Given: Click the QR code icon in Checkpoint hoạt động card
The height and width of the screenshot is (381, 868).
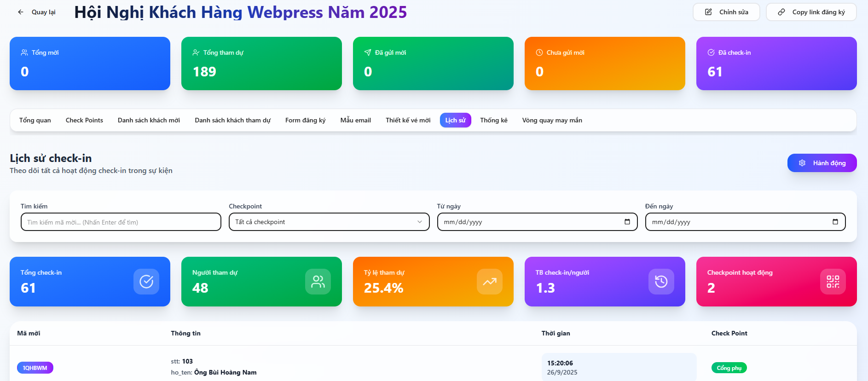Looking at the screenshot, I should pyautogui.click(x=833, y=282).
